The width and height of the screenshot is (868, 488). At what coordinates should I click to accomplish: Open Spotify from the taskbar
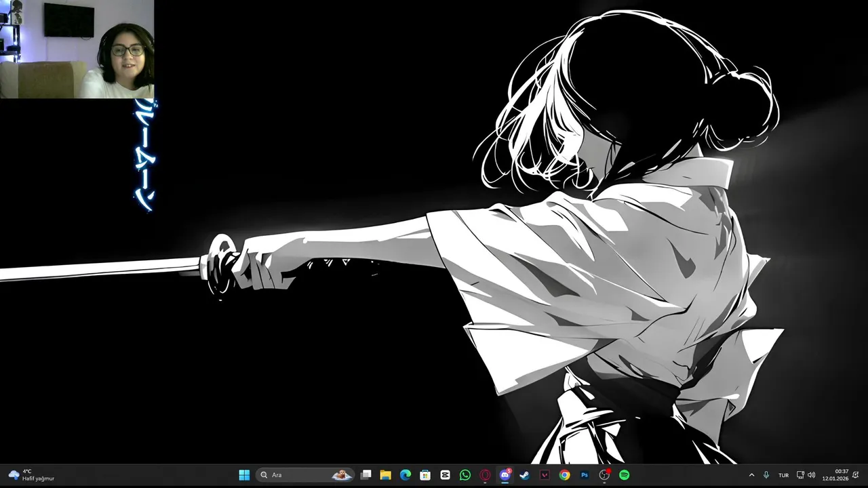624,475
